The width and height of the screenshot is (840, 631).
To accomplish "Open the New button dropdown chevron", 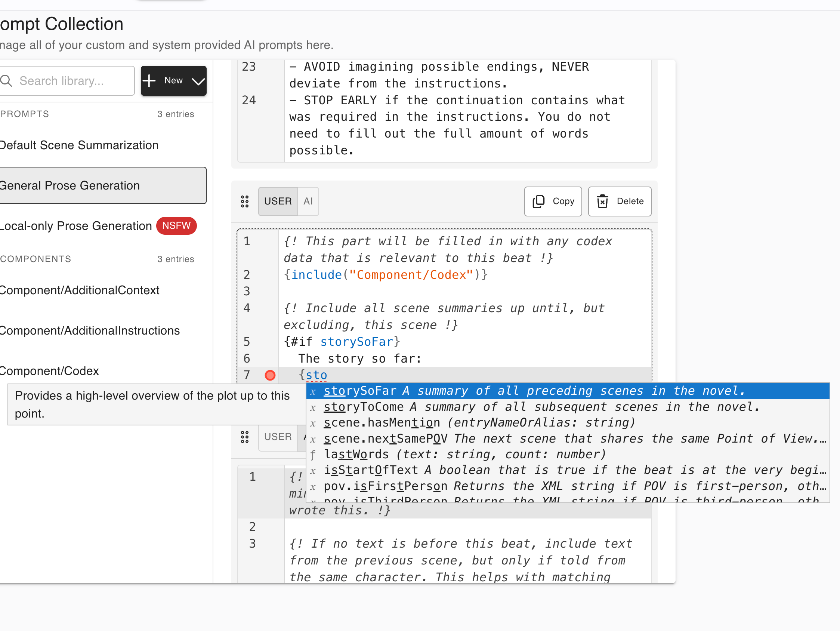I will click(197, 80).
